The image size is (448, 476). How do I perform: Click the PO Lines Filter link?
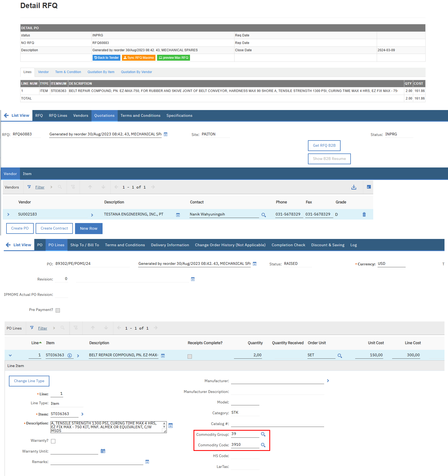pos(43,328)
